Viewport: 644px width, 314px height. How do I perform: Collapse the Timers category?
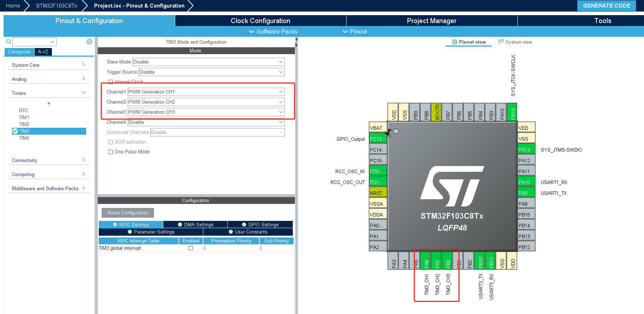[49, 93]
